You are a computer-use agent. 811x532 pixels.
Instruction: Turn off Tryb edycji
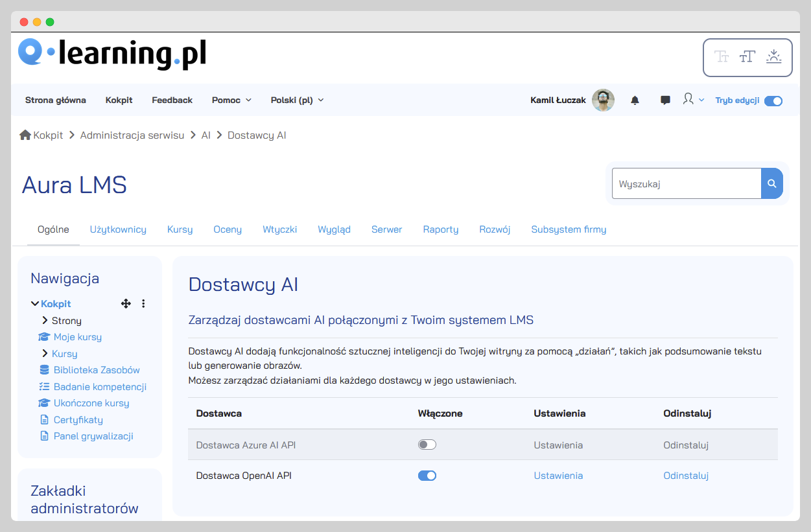(773, 101)
